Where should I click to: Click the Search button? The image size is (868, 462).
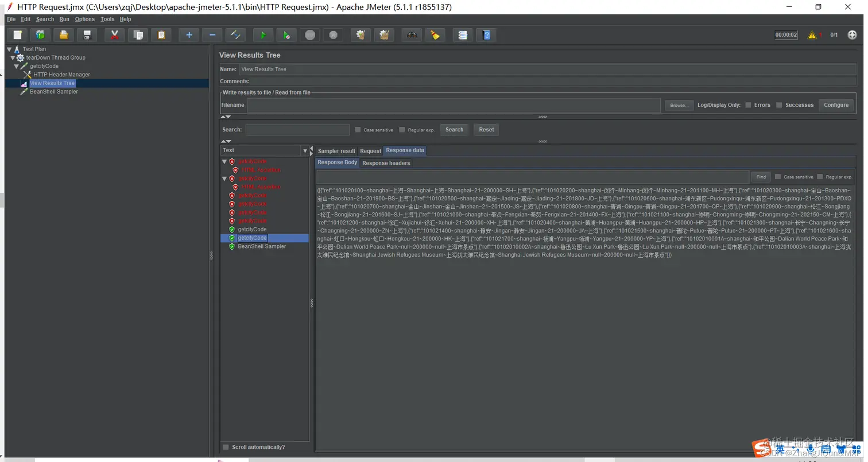pyautogui.click(x=454, y=130)
